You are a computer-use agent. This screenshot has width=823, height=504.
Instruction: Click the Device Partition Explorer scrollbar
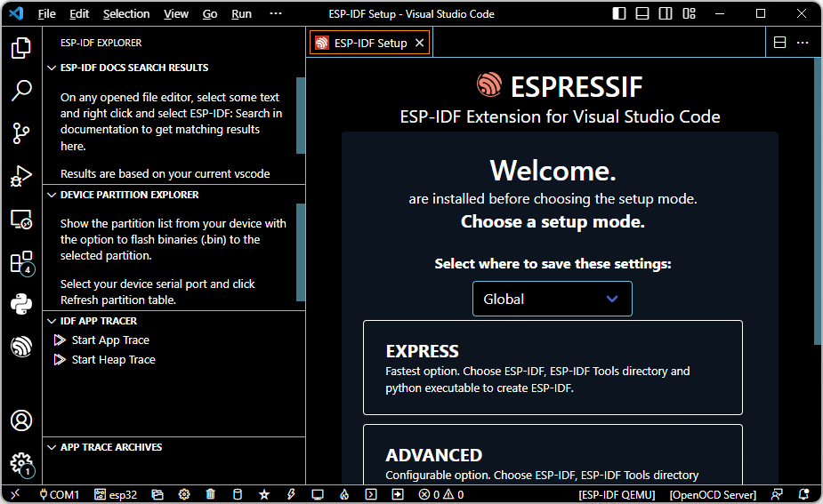pyautogui.click(x=301, y=252)
